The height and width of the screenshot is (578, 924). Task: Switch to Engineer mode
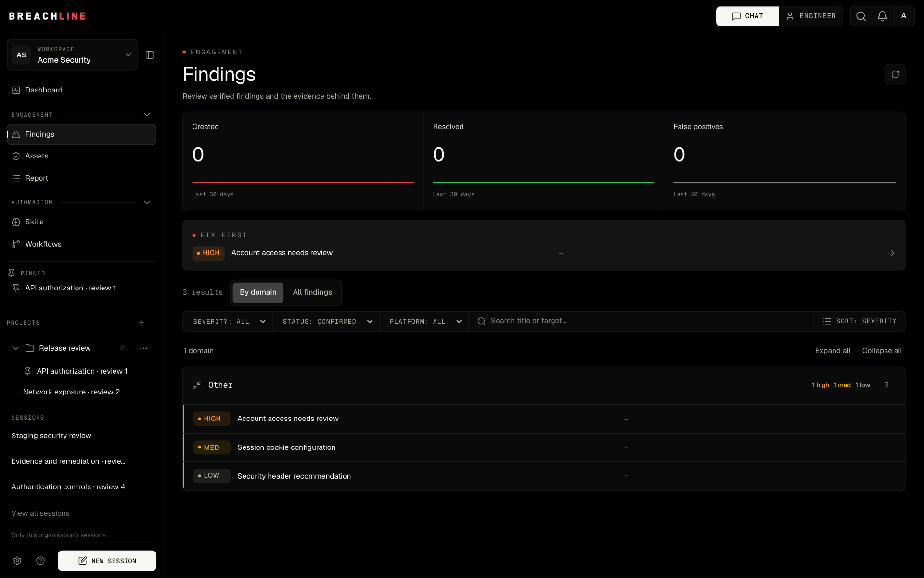point(811,16)
